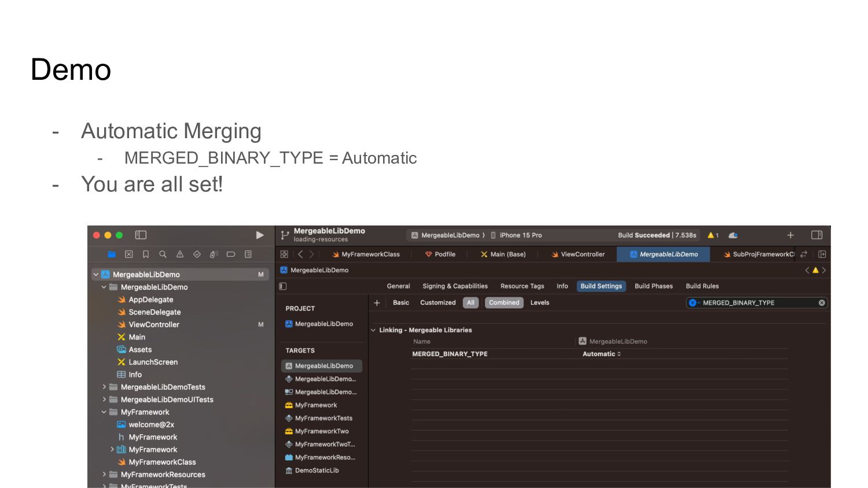Clear the MERGED_BINARY_TYPE search filter

point(822,303)
